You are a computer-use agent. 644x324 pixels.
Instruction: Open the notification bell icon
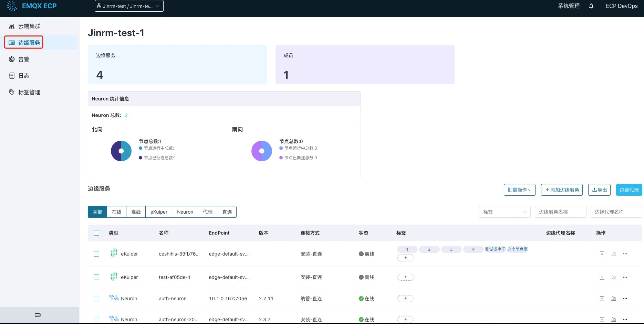point(591,6)
